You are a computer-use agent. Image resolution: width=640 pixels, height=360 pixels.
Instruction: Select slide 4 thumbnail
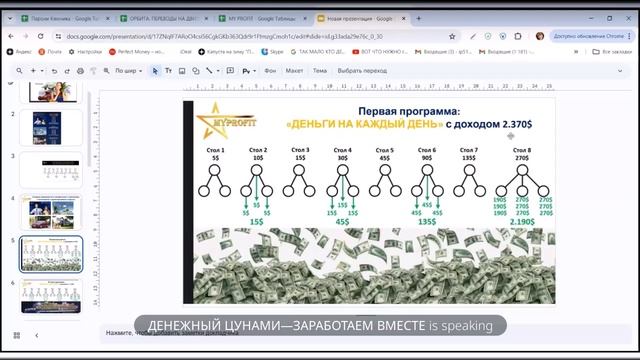click(x=51, y=212)
